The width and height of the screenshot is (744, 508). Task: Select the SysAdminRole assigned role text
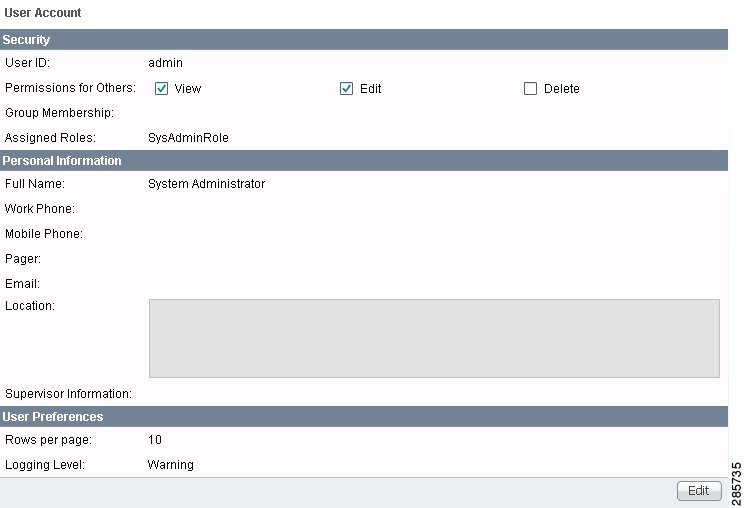pyautogui.click(x=188, y=138)
